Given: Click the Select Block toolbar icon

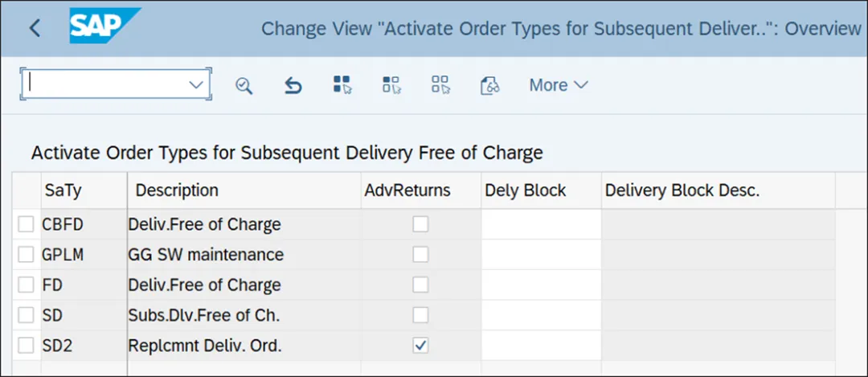Looking at the screenshot, I should pyautogui.click(x=391, y=85).
